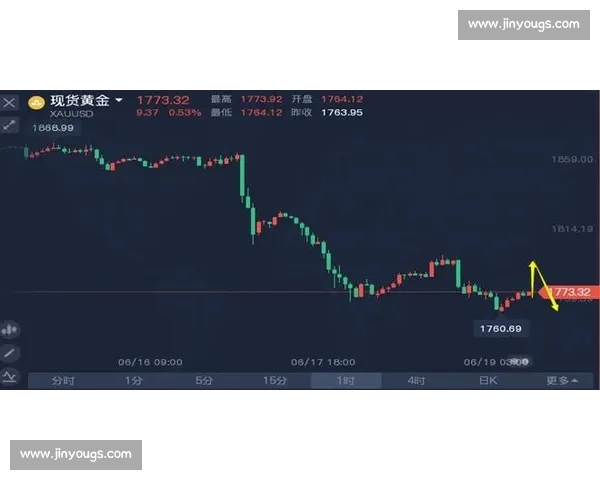
Task: Click the current price tag 1773.32
Action: click(569, 292)
